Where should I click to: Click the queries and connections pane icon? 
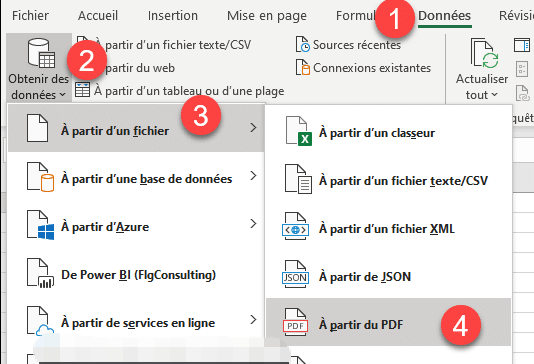(x=522, y=45)
